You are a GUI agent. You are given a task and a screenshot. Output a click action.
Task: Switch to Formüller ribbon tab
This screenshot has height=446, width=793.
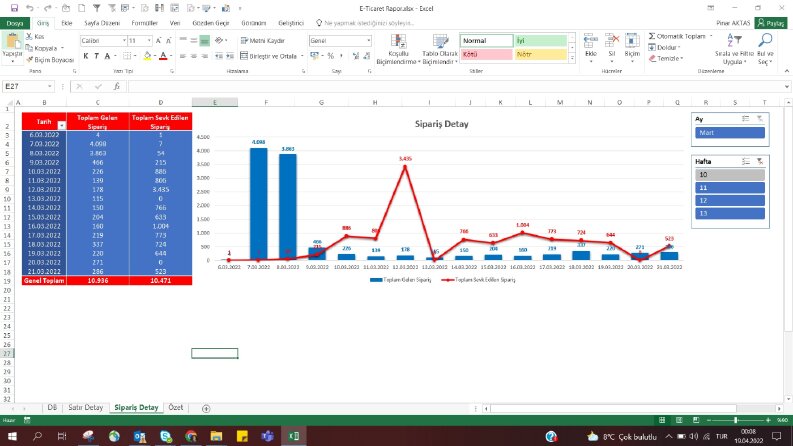(144, 23)
